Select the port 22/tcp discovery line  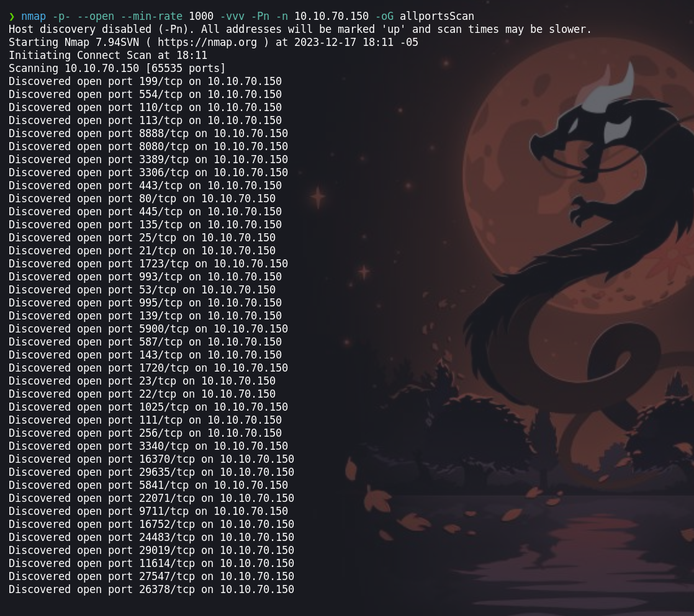pos(142,394)
